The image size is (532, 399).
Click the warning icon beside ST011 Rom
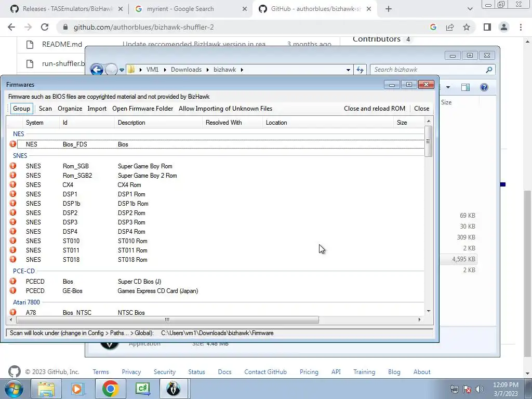[13, 250]
